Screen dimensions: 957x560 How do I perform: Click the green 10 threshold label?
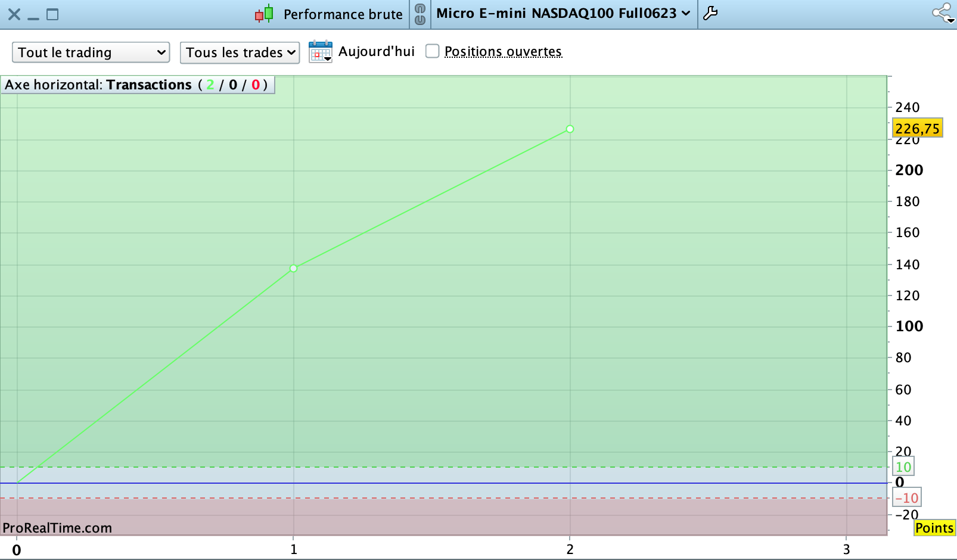[x=903, y=467]
